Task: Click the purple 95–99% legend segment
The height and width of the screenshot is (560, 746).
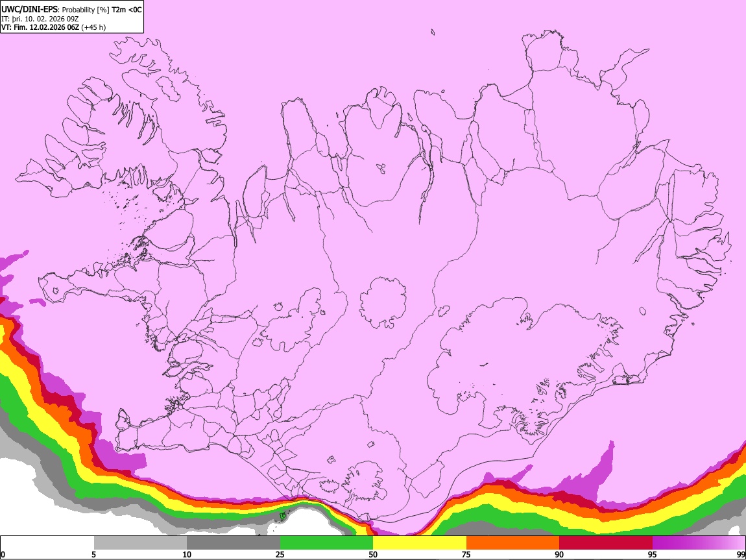Action: pos(699,543)
